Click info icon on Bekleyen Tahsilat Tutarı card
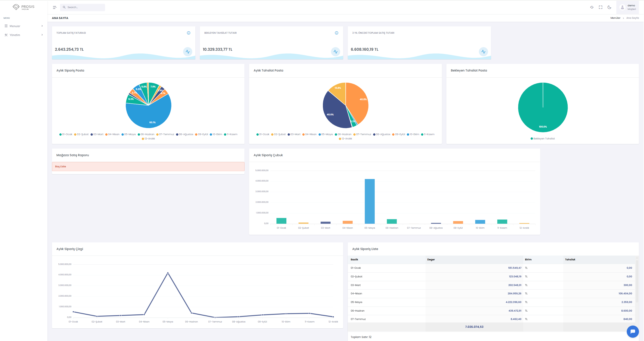This screenshot has height=341, width=644. tap(336, 33)
